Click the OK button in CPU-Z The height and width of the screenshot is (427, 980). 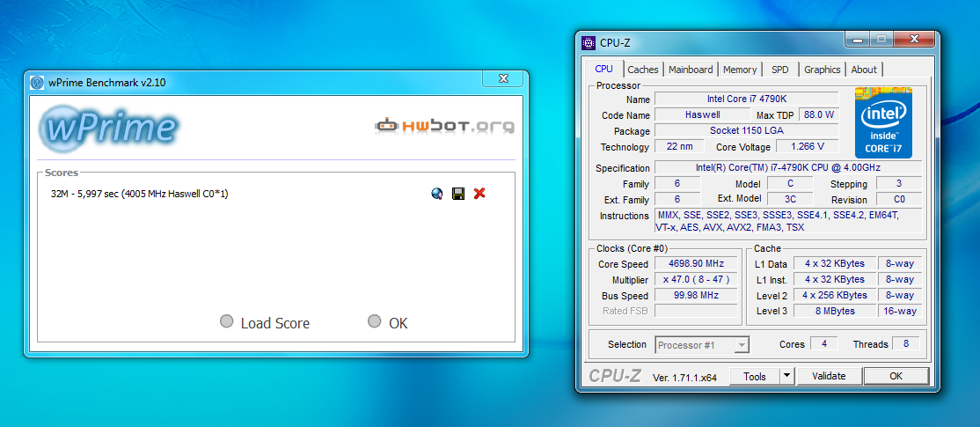(896, 376)
